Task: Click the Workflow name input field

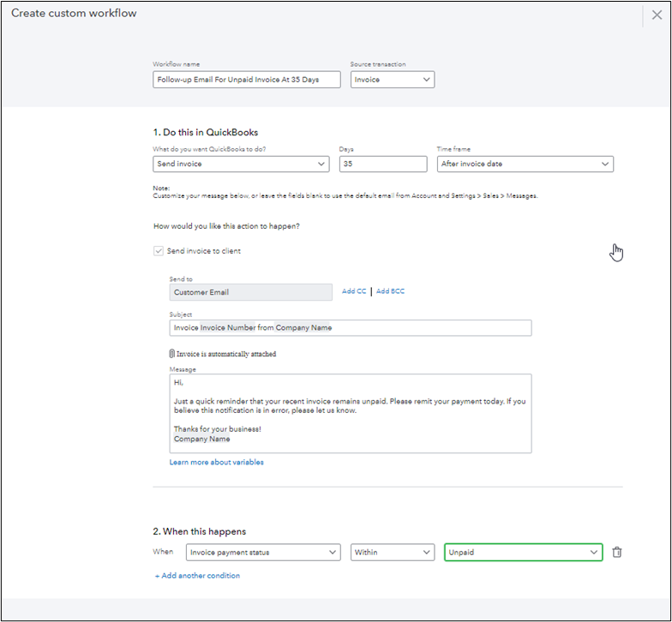Action: [247, 80]
